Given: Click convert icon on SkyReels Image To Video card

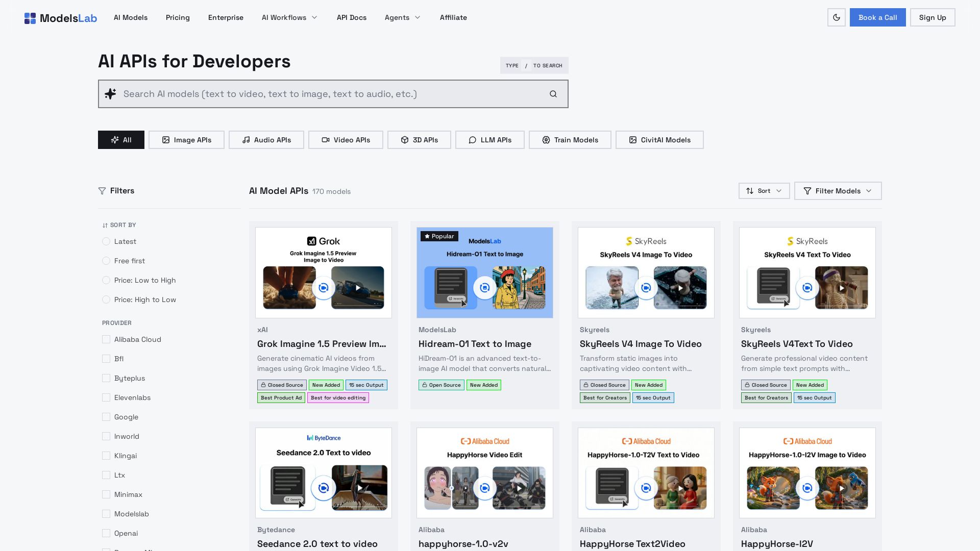Looking at the screenshot, I should click(x=646, y=288).
